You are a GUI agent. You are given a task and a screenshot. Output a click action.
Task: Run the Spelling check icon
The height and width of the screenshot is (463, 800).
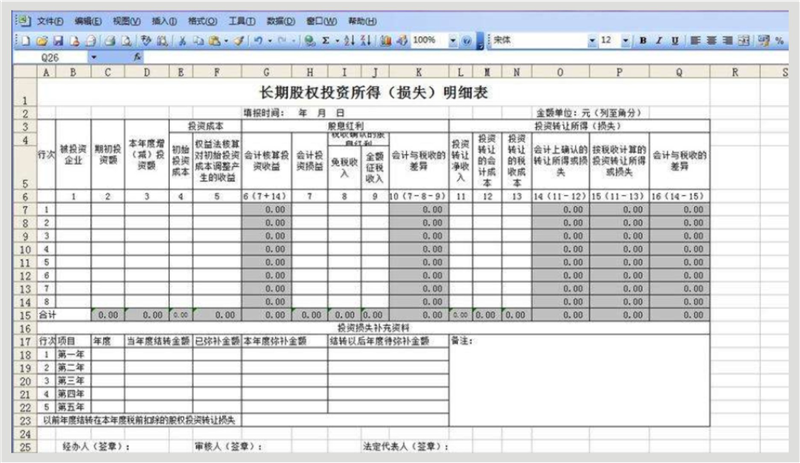pyautogui.click(x=146, y=40)
